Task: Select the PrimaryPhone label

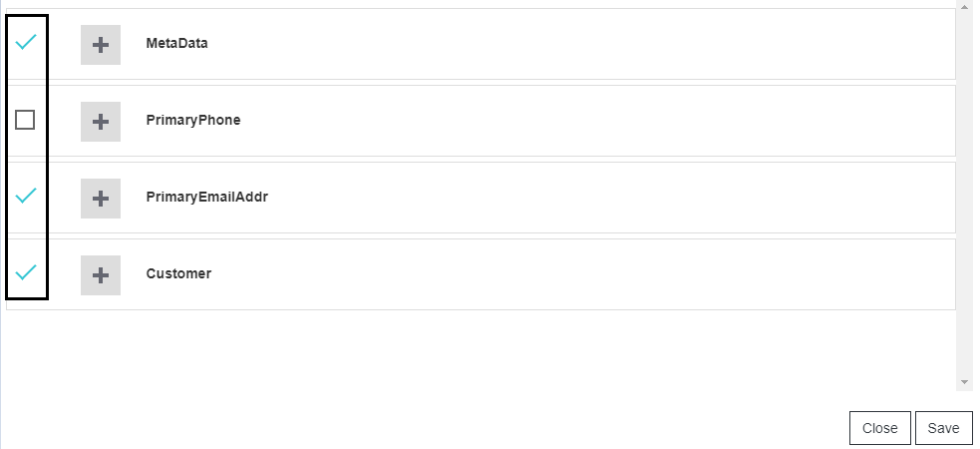Action: (x=192, y=121)
